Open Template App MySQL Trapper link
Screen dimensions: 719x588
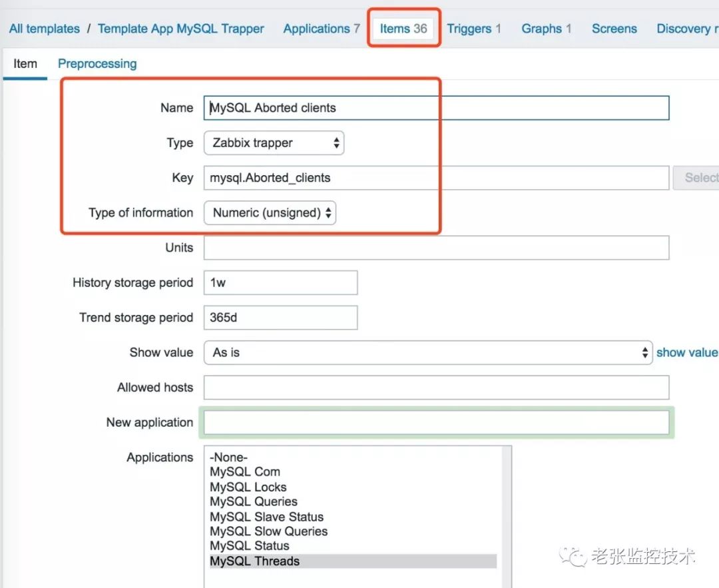[x=180, y=29]
